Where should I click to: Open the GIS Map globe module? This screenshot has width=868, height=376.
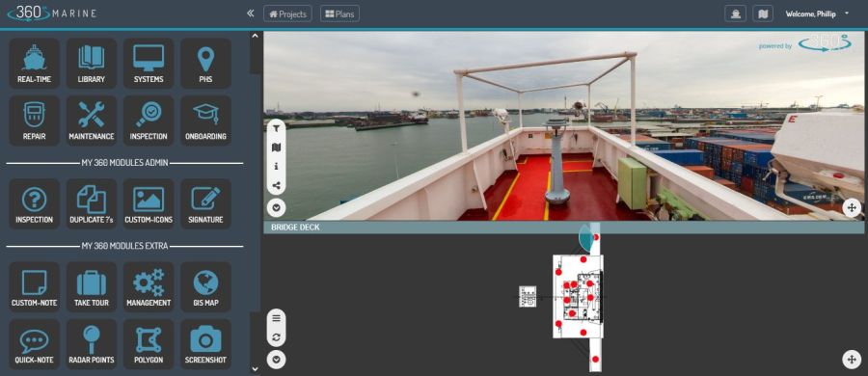(x=205, y=287)
